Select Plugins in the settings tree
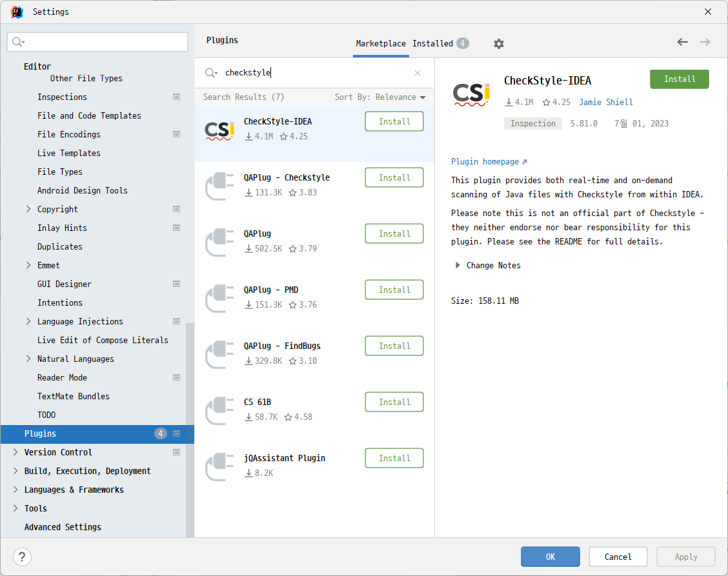This screenshot has height=576, width=728. click(x=97, y=434)
